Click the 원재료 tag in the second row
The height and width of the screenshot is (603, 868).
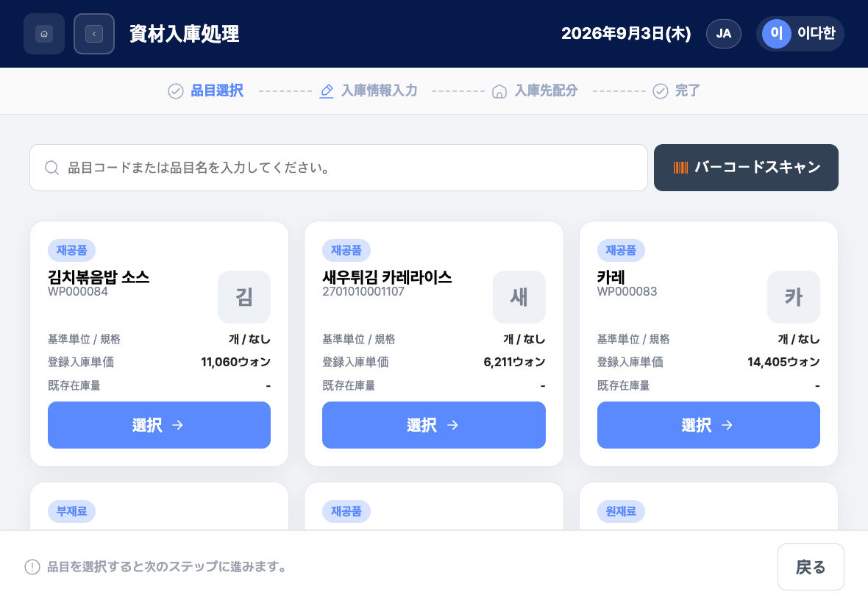tap(621, 511)
